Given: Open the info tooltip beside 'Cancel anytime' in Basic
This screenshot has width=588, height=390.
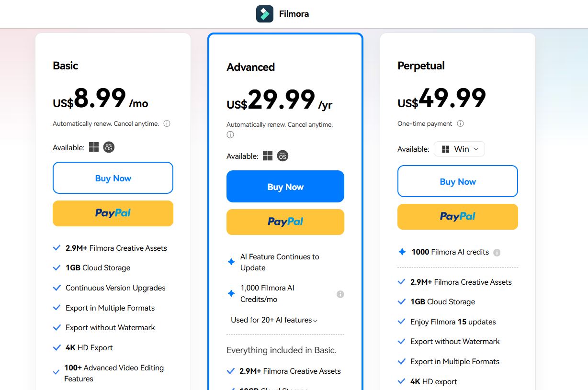Looking at the screenshot, I should click(167, 123).
